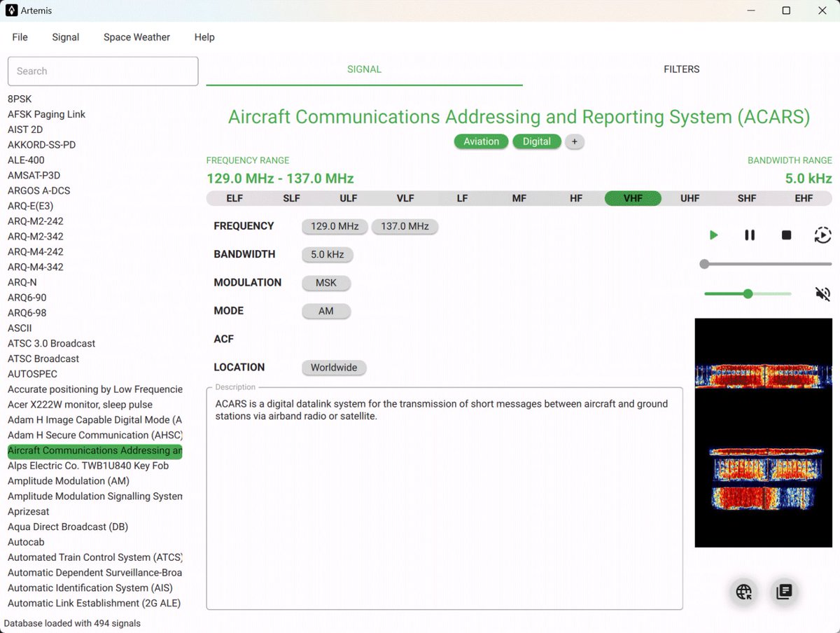Select the ULF band indicator
Screen dimensions: 840x633
[349, 198]
